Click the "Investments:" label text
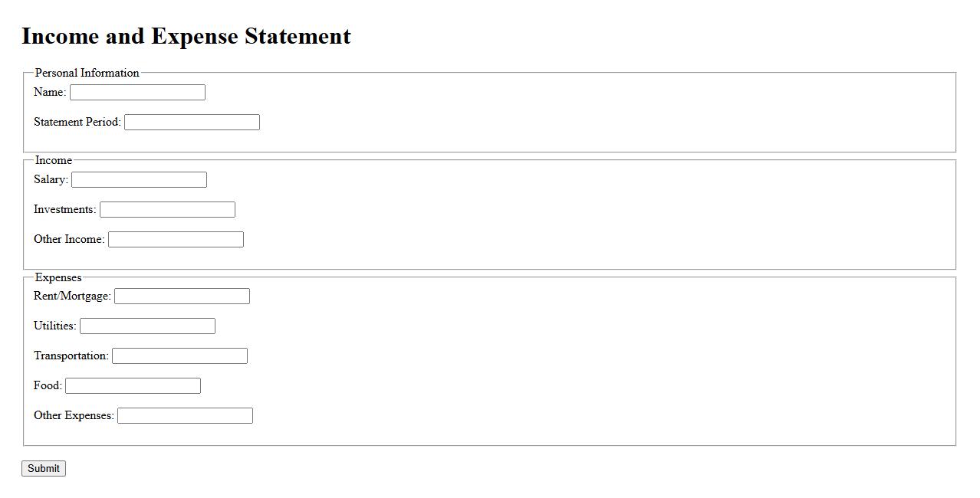 pos(64,209)
